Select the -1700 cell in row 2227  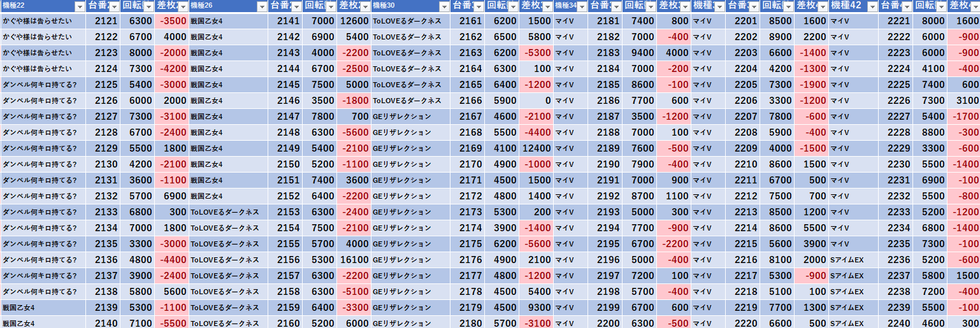963,117
